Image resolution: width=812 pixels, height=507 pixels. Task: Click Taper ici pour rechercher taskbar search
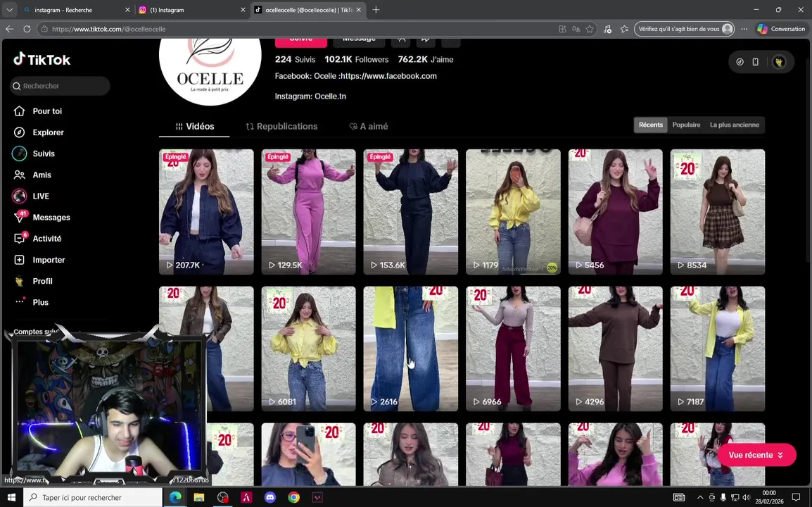(x=93, y=497)
